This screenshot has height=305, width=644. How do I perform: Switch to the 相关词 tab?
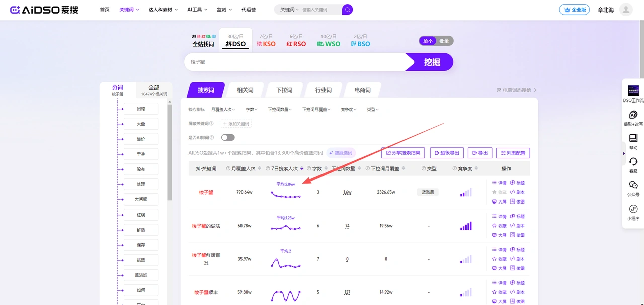tap(245, 89)
